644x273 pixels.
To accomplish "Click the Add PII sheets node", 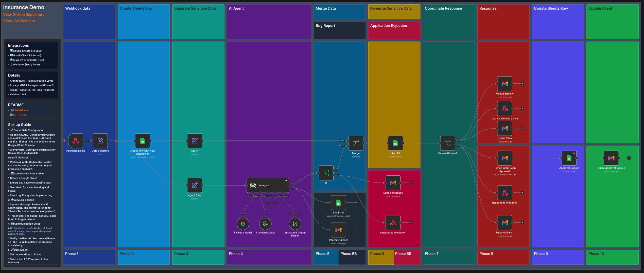I will coord(395,143).
